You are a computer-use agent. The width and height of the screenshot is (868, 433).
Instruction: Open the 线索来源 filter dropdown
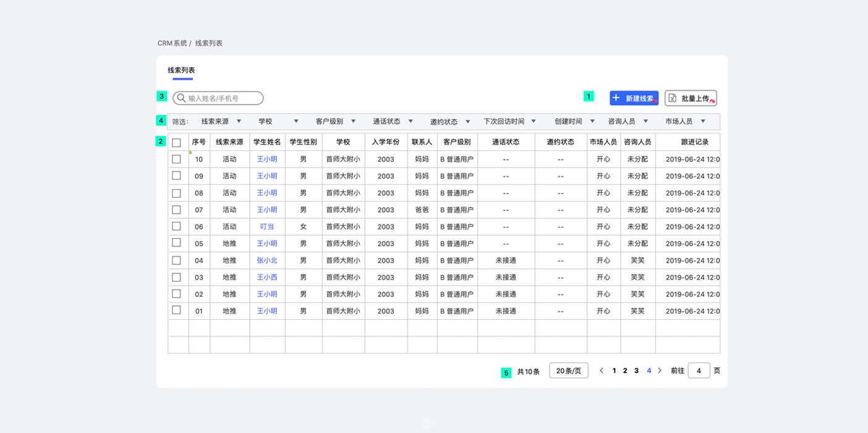pos(221,121)
